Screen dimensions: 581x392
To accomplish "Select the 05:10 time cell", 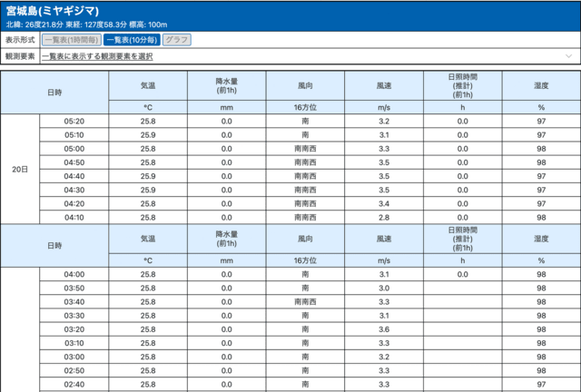I will (74, 135).
